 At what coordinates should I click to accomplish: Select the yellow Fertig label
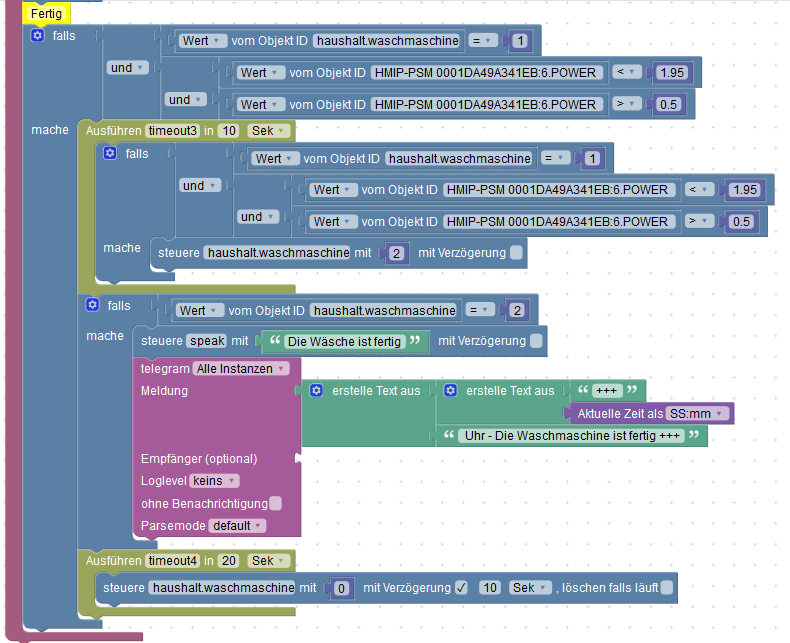(x=46, y=14)
